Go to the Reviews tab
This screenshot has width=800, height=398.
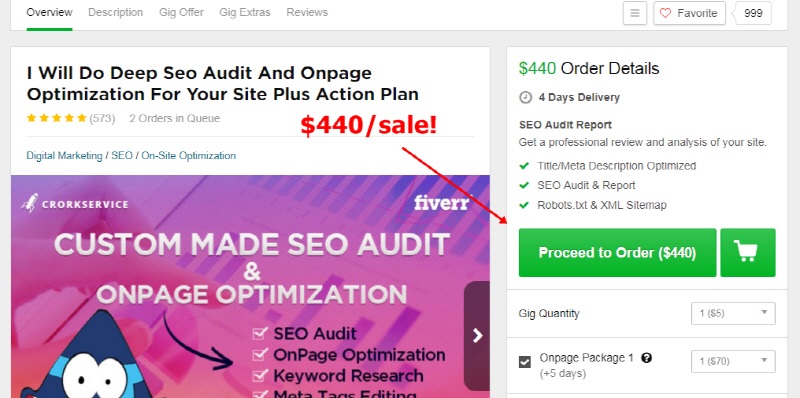(x=307, y=12)
